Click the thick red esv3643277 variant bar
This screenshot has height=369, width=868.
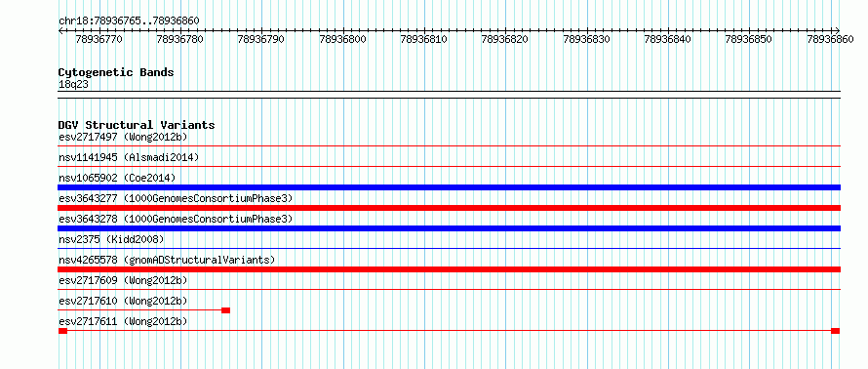(449, 208)
